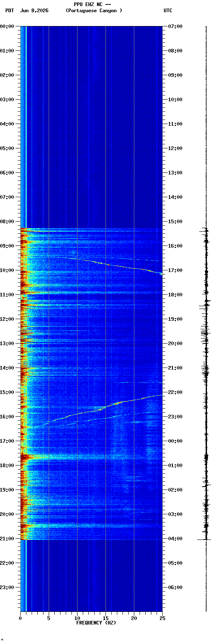Click 12:00 on the UTC axis
This screenshot has width=224, height=644.
coord(175,148)
